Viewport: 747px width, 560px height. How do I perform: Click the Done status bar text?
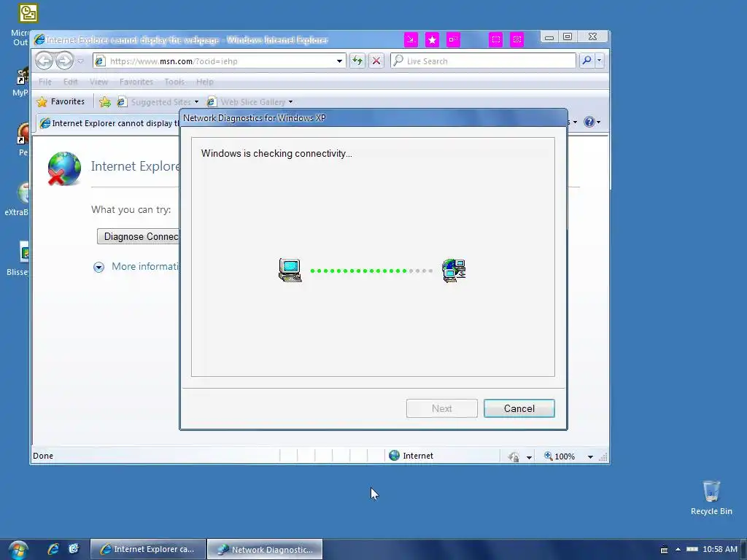[43, 456]
